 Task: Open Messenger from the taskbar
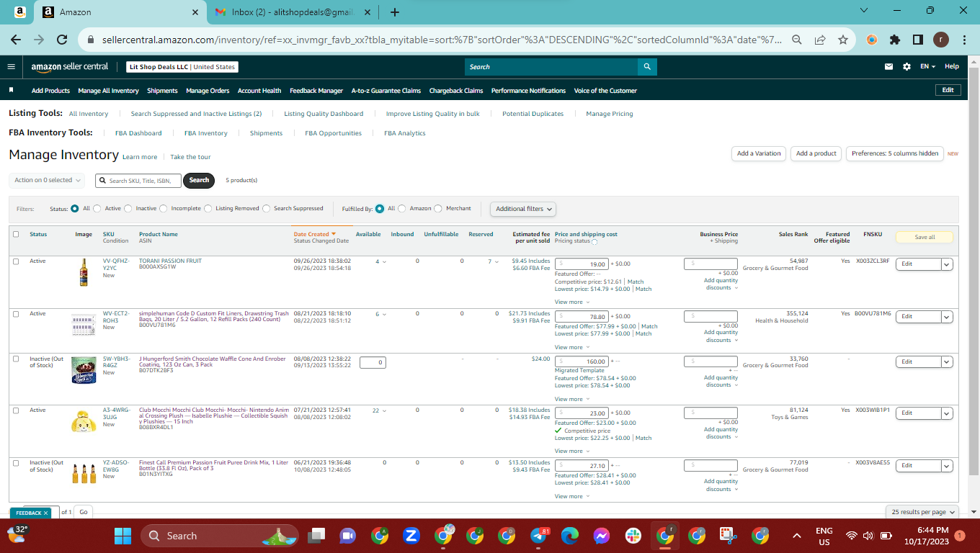pyautogui.click(x=602, y=536)
